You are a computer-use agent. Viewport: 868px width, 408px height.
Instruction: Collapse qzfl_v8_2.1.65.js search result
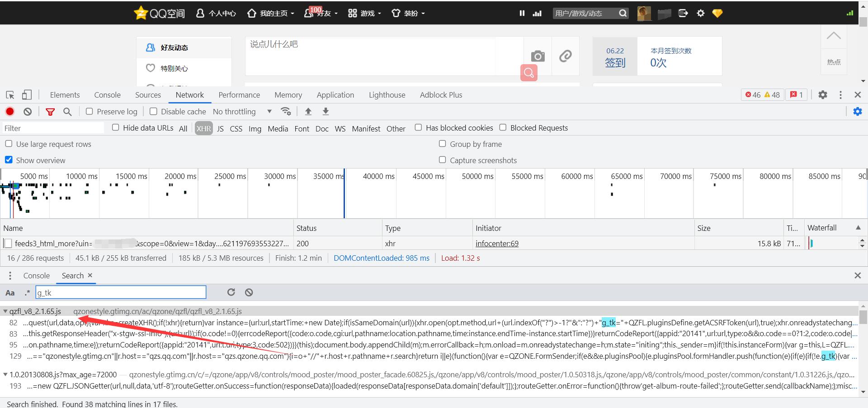click(5, 311)
